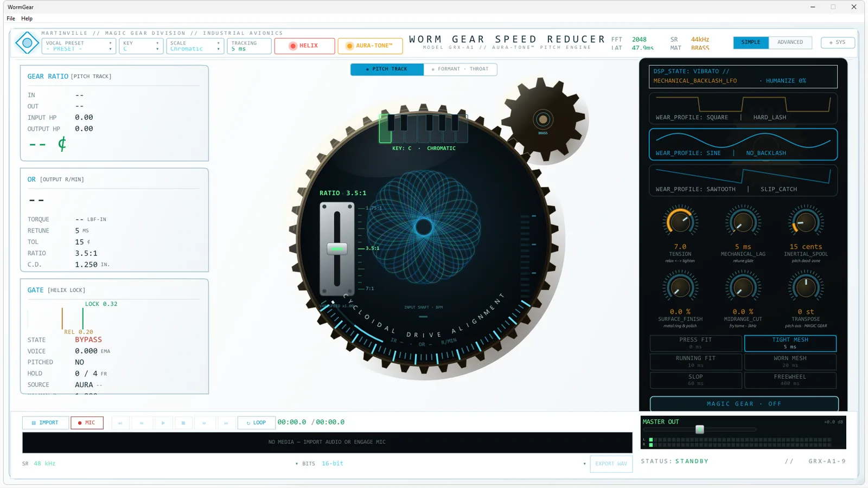Switch to the FORMANT THROAT tab
Screen dimensions: 868x488
click(x=460, y=69)
